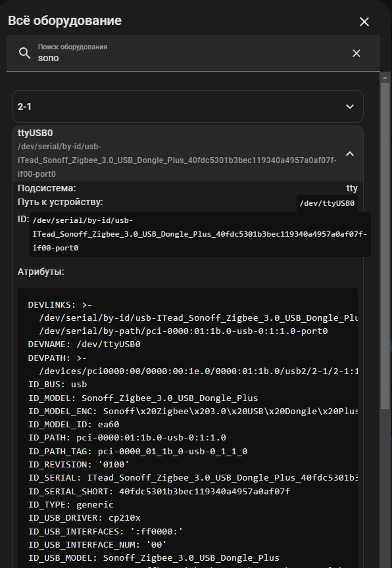Click the ID_MODEL_ID: ea60 line
392x568 pixels.
tap(74, 424)
